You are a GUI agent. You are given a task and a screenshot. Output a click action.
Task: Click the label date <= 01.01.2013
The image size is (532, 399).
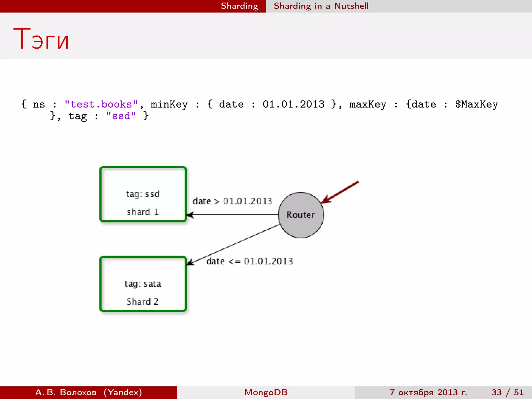tap(250, 261)
